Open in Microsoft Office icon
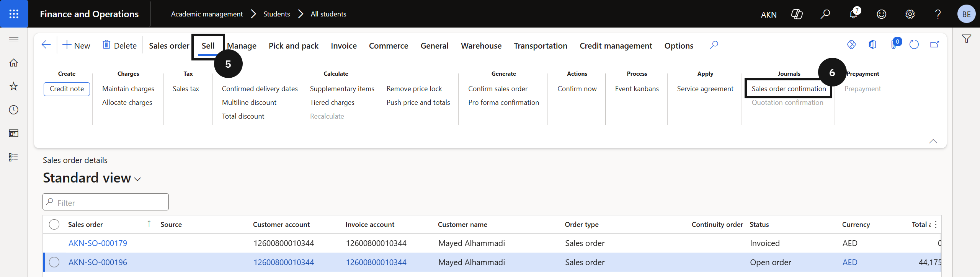The image size is (980, 277). [872, 45]
